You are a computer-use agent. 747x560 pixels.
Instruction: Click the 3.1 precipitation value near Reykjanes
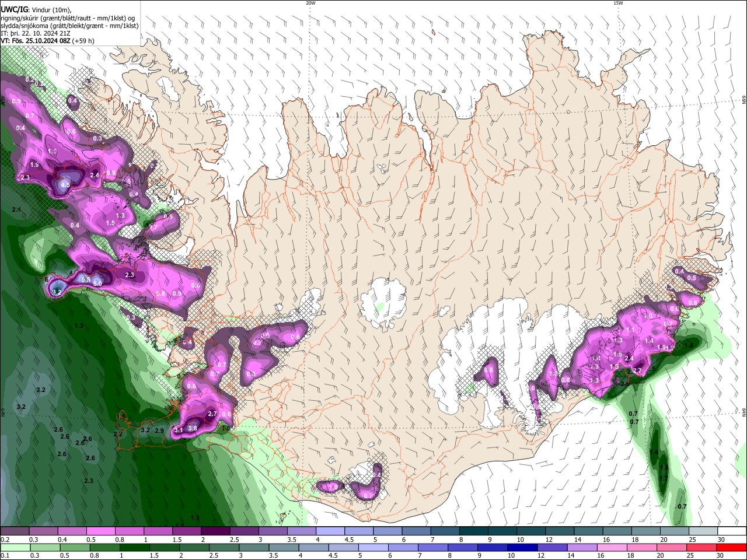pos(179,430)
